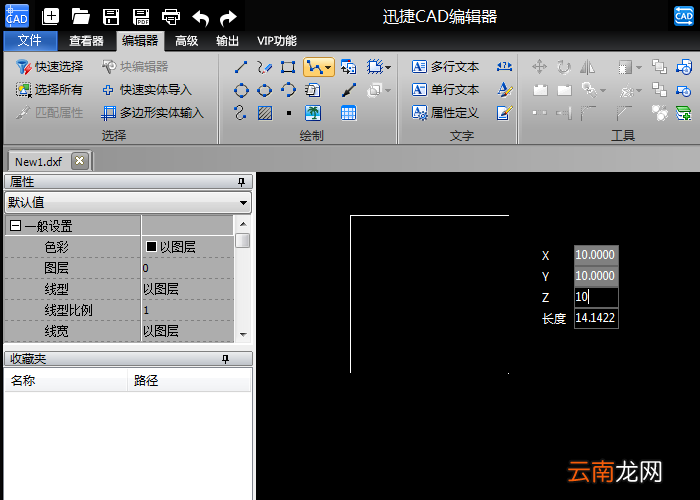The width and height of the screenshot is (700, 500).
Task: Select the Line drawing tool
Action: tap(241, 67)
